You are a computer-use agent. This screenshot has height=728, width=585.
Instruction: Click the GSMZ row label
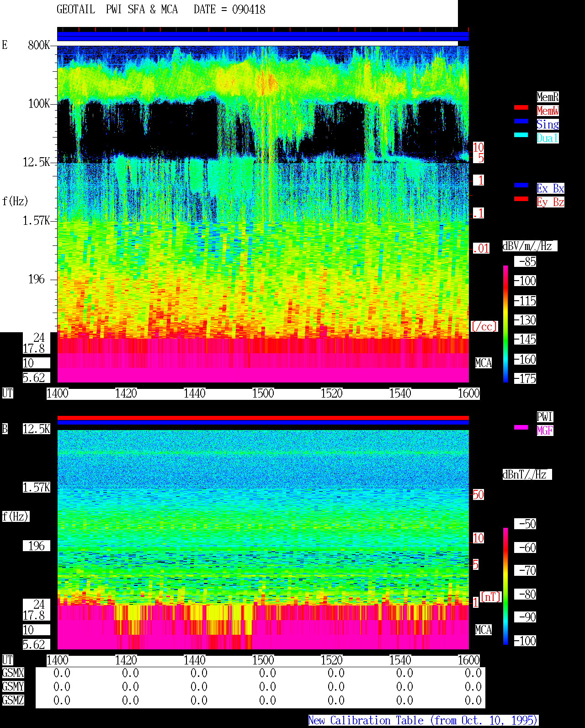(13, 700)
